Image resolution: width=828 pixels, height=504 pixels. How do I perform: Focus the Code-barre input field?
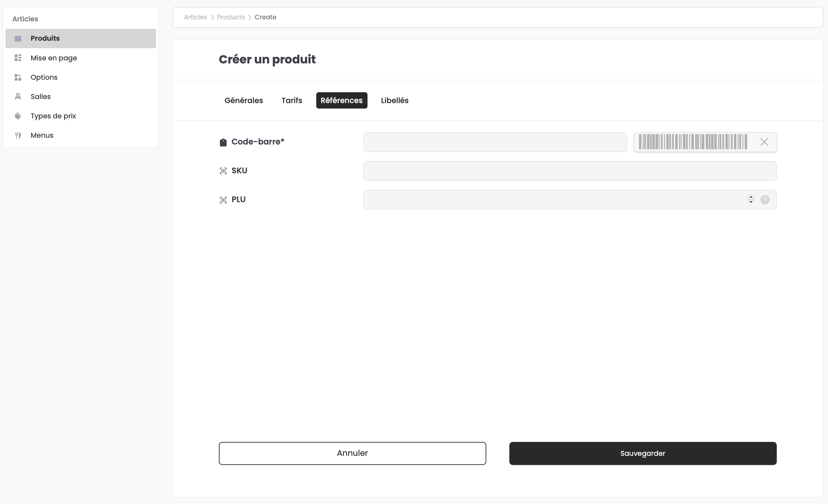[x=495, y=142]
